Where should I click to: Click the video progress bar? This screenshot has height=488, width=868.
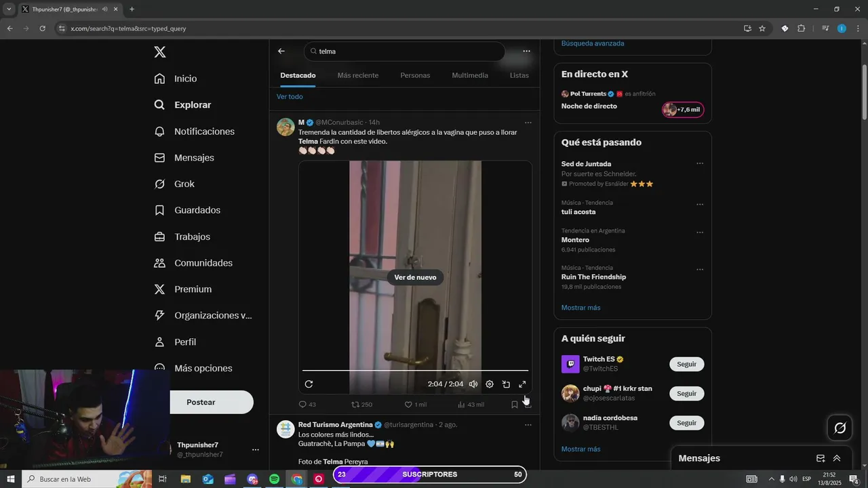click(x=415, y=370)
